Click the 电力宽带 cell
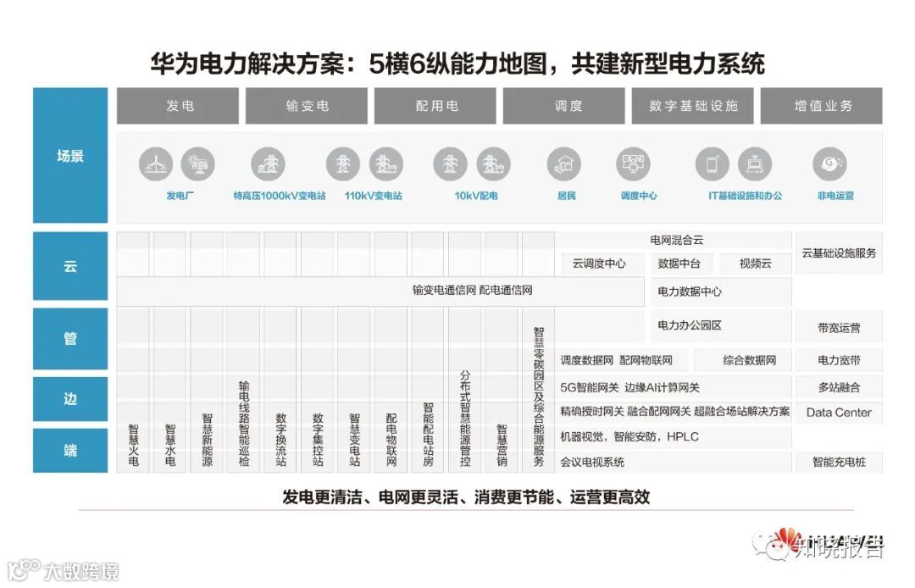Screen dimensions: 915x588 839,360
